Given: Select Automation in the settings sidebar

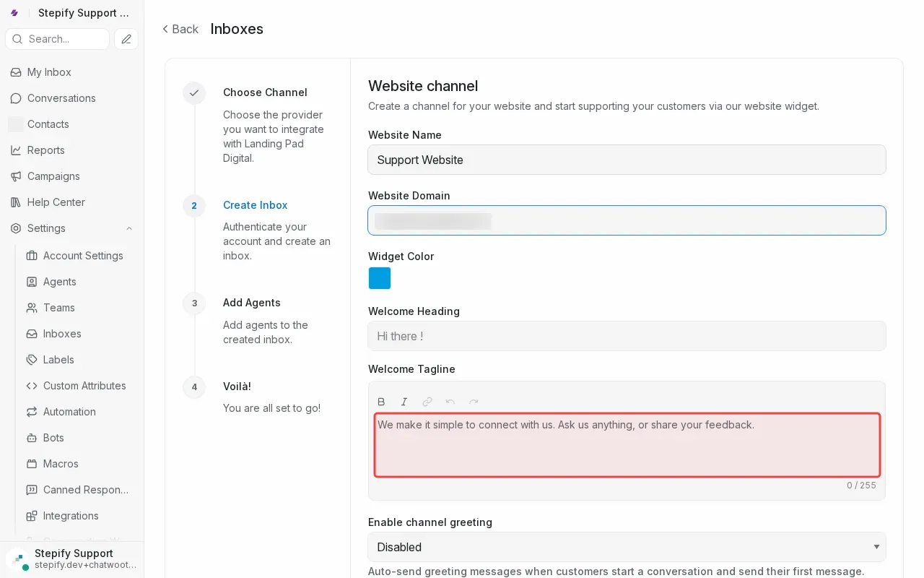Looking at the screenshot, I should (x=69, y=412).
